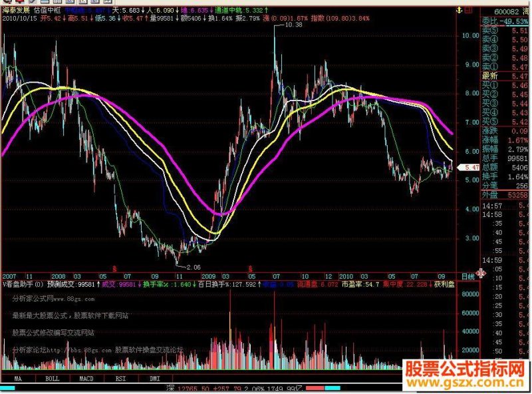Viewport: 532px width, 394px height.
Task: Click the 海泰发展 stock name label
Action: click(16, 10)
